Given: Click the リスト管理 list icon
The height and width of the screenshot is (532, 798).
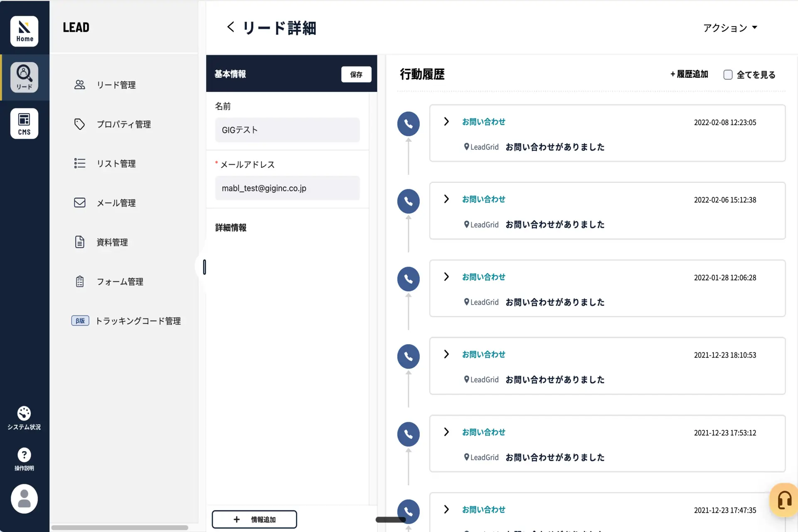Looking at the screenshot, I should click(79, 163).
